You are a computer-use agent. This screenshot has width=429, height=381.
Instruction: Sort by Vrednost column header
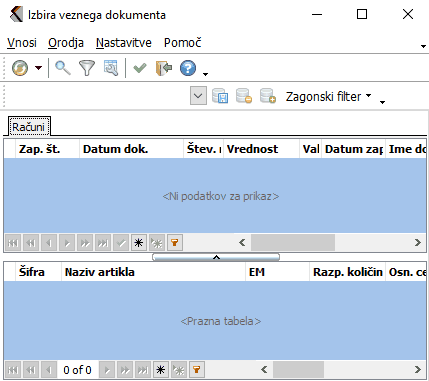[261, 149]
